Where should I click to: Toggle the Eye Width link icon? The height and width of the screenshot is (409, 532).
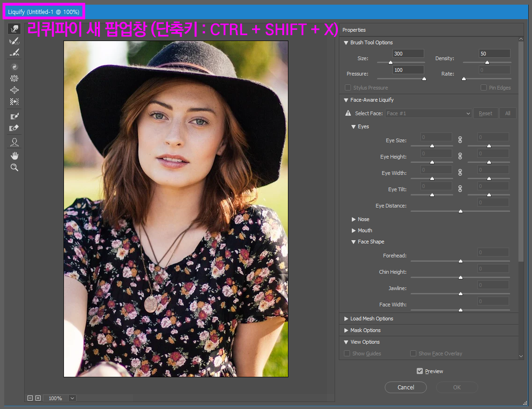click(460, 172)
